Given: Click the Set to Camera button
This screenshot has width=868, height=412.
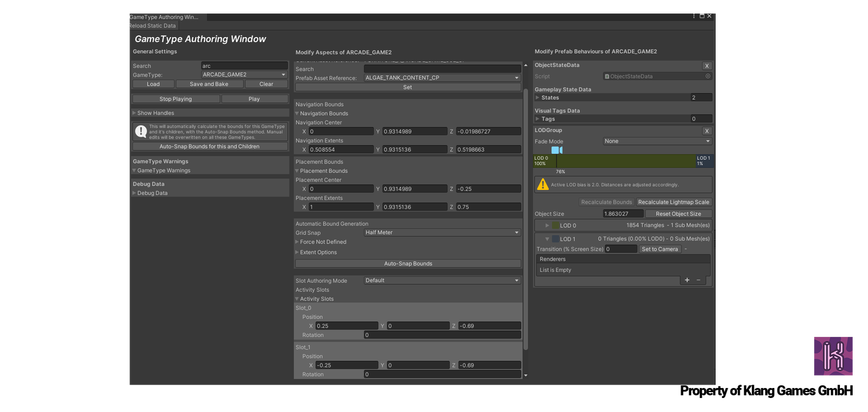Looking at the screenshot, I should coord(659,249).
